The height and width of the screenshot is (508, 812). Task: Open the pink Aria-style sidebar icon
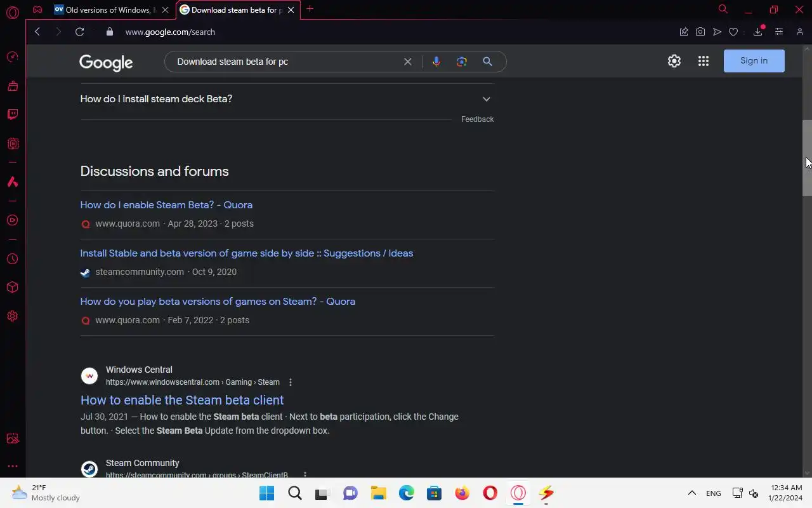pyautogui.click(x=12, y=182)
